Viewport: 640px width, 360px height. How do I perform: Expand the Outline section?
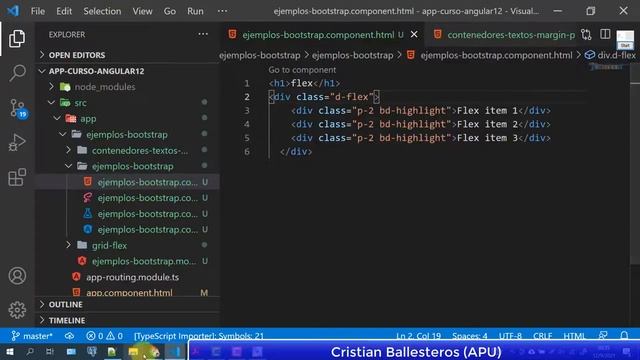click(x=65, y=304)
